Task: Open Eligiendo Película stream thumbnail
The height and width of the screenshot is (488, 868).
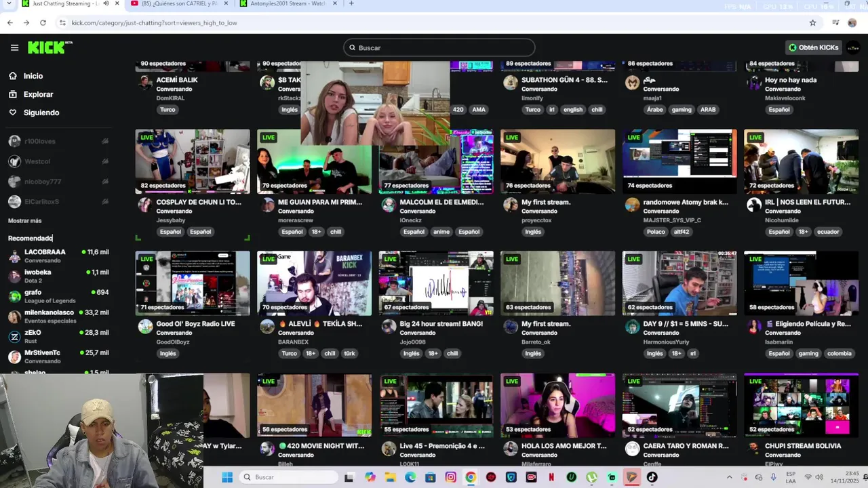Action: [801, 283]
